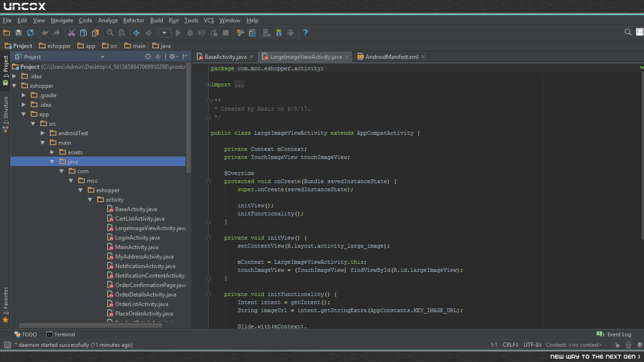Click the Hector inspector icon in status bar
The image size is (644, 362).
click(x=628, y=345)
